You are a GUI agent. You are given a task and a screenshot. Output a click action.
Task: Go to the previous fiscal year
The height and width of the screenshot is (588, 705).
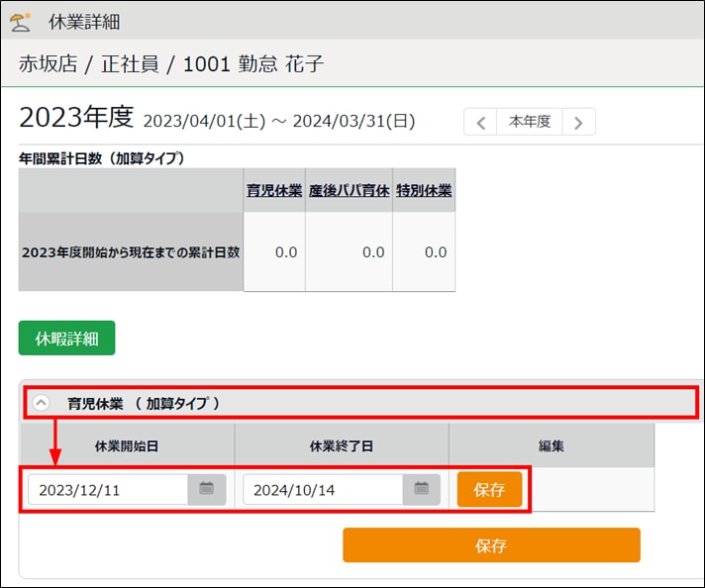pyautogui.click(x=480, y=122)
